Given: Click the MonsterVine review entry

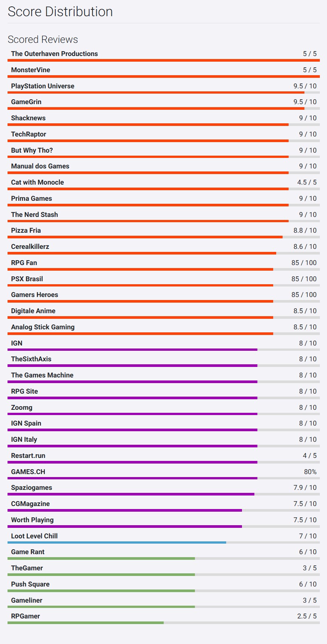Looking at the screenshot, I should [30, 70].
